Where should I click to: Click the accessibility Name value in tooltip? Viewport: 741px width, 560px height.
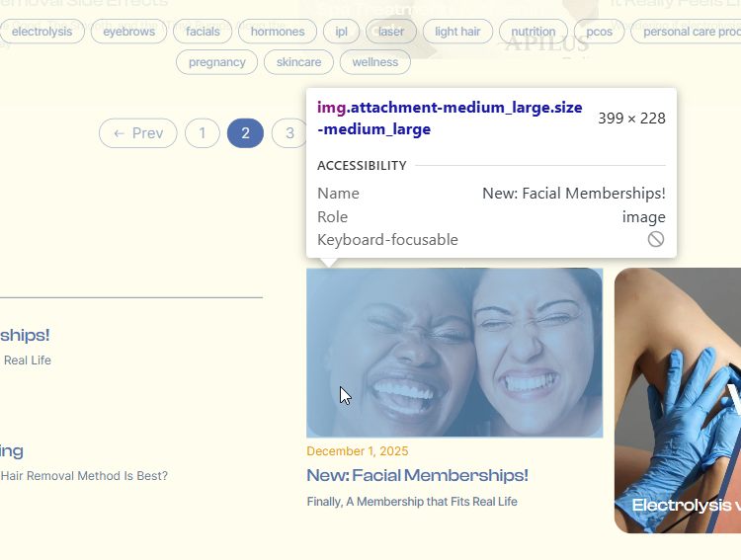[x=574, y=194]
